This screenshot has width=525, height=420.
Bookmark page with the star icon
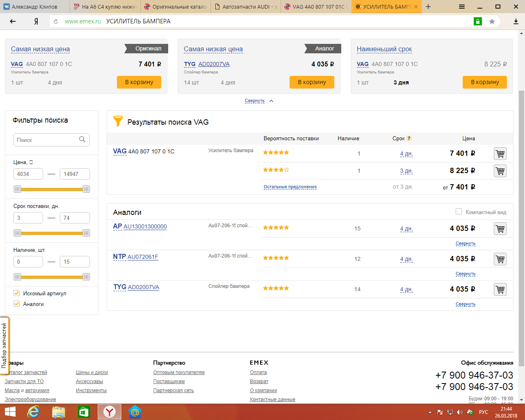tap(492, 21)
